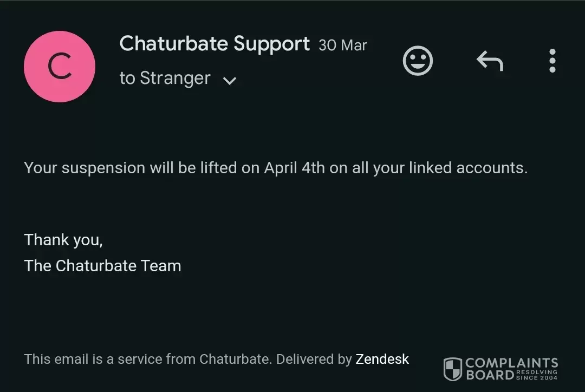Select the Chaturbate Support sender name
The width and height of the screenshot is (585, 392).
point(214,44)
